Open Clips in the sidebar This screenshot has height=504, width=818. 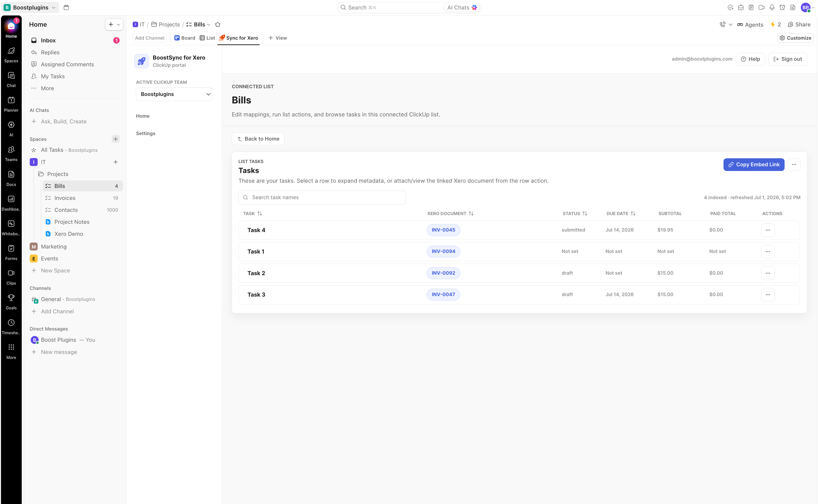point(11,277)
